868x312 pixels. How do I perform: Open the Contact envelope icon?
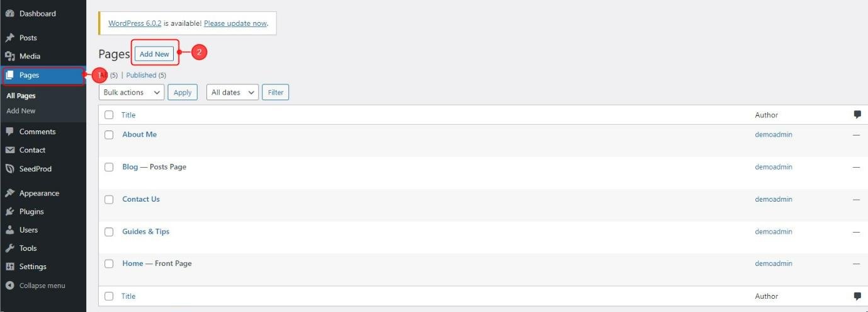9,150
